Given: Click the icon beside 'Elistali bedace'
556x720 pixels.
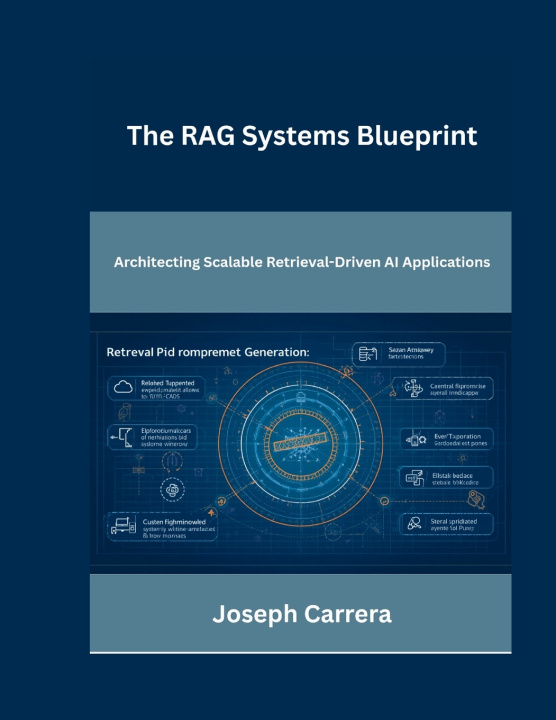Looking at the screenshot, I should click(414, 478).
